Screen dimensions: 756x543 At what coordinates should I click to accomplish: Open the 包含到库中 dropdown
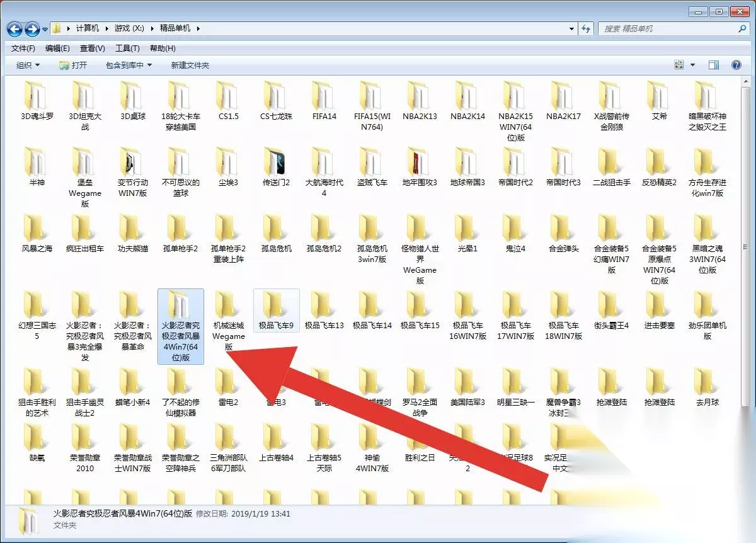point(129,66)
